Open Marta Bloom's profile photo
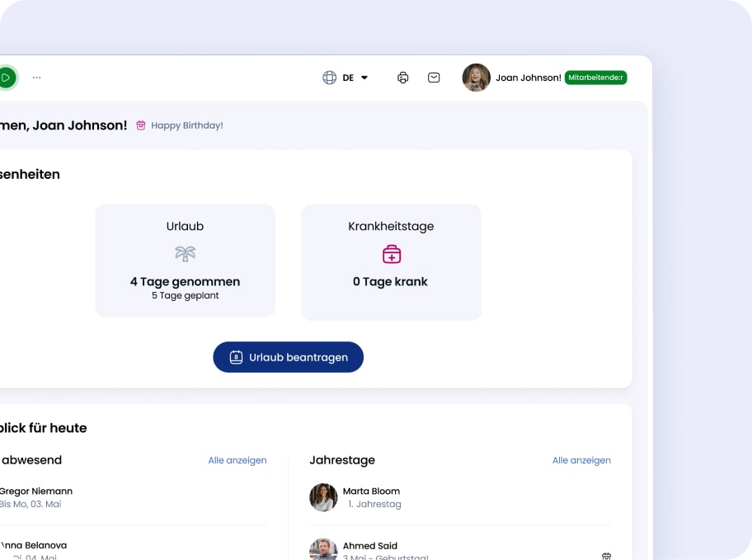This screenshot has height=560, width=752. pyautogui.click(x=323, y=497)
